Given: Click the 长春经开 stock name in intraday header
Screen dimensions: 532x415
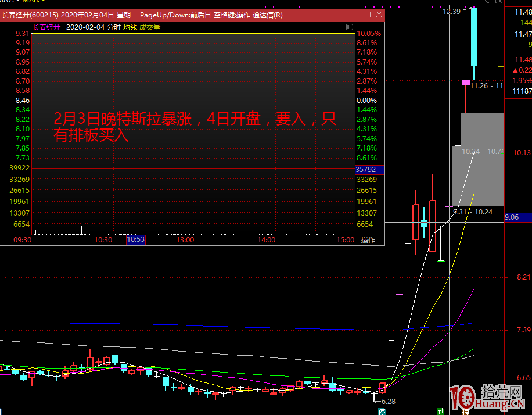Looking at the screenshot, I should 47,27.
